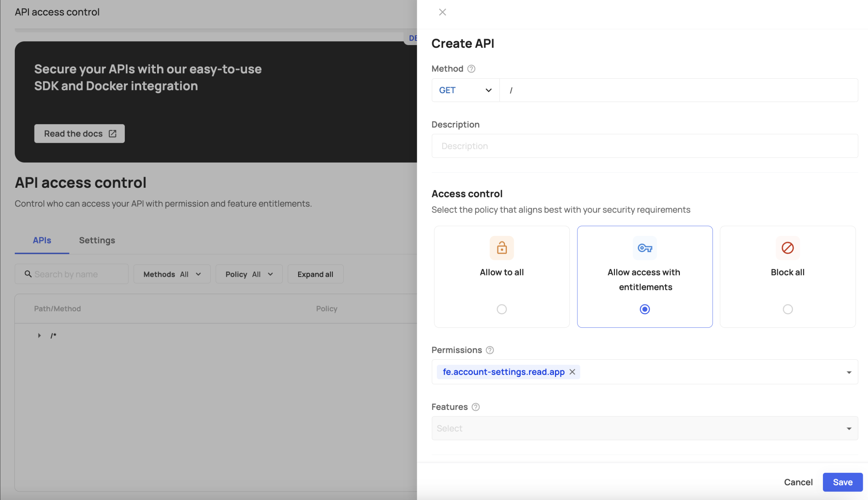Click the Cancel button
Viewport: 868px width, 500px height.
798,482
